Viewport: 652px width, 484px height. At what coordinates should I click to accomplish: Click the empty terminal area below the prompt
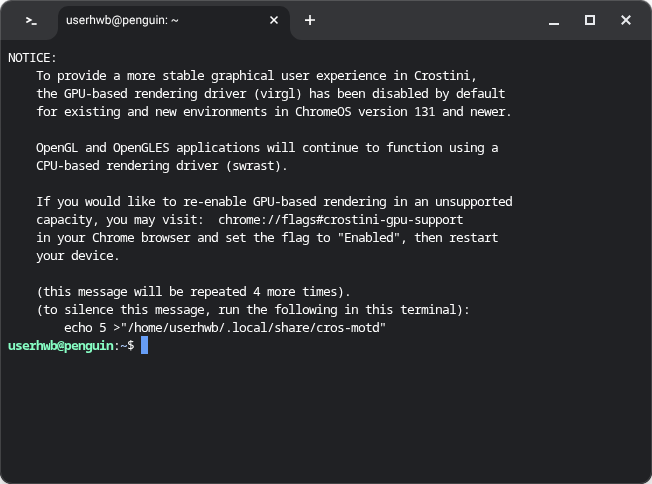coord(325,420)
